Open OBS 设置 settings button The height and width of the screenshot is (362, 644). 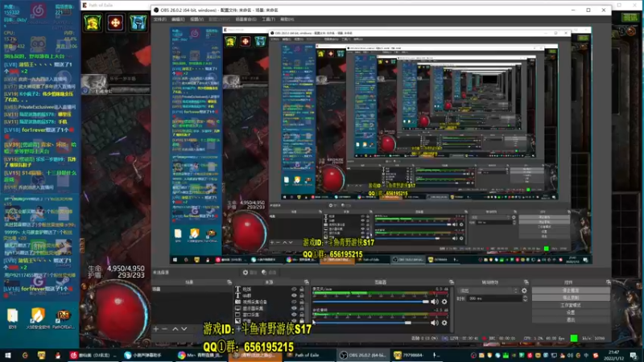tap(571, 312)
